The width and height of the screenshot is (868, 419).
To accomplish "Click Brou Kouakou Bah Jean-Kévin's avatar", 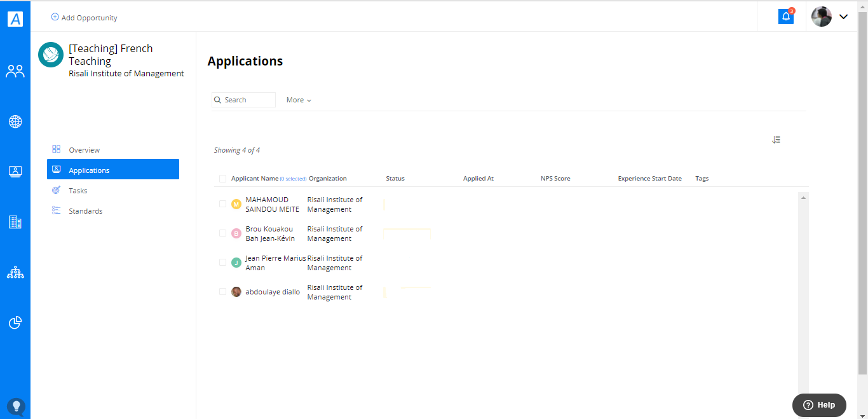I will pyautogui.click(x=236, y=233).
